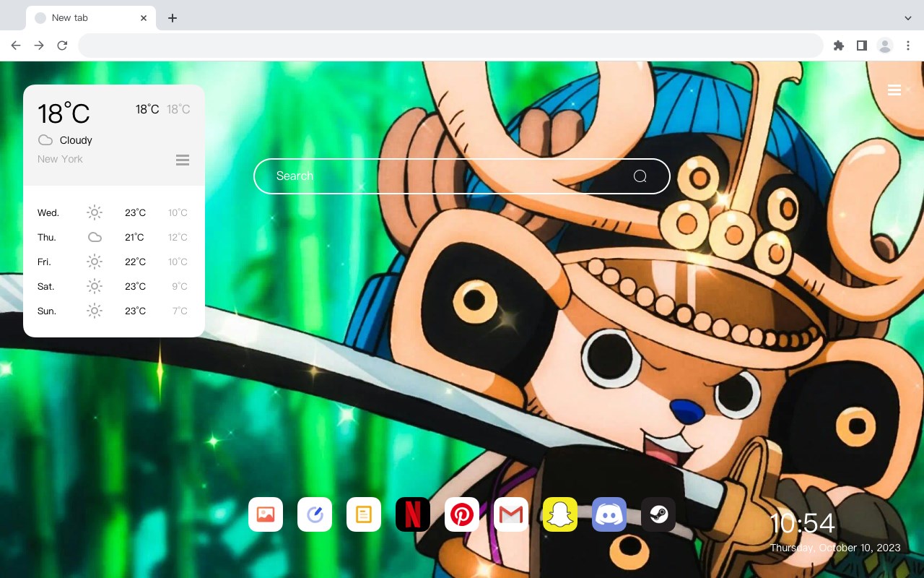Click the sunny icon for Wed.
This screenshot has width=924, height=578.
click(x=95, y=212)
